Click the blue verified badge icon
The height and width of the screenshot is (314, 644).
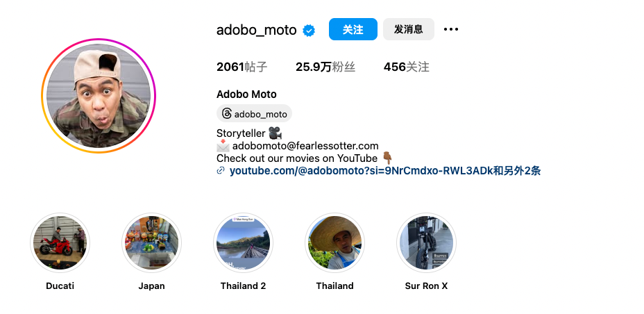coord(310,30)
